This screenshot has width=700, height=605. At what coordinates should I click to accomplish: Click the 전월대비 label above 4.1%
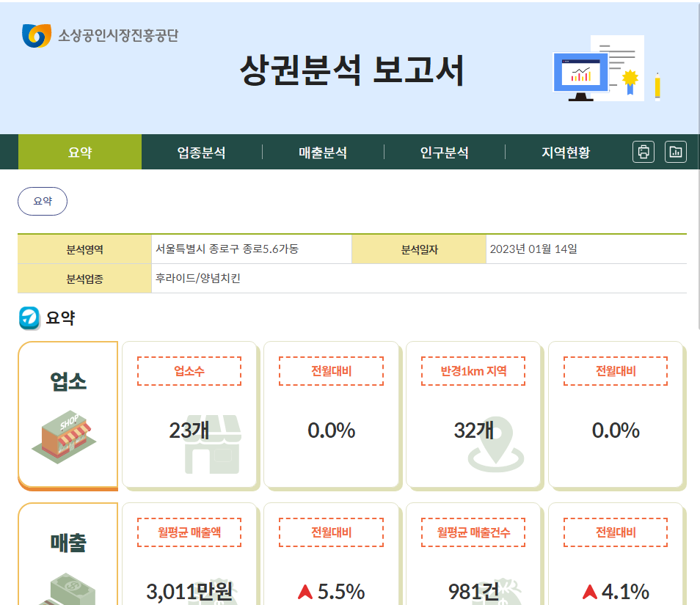tap(616, 532)
